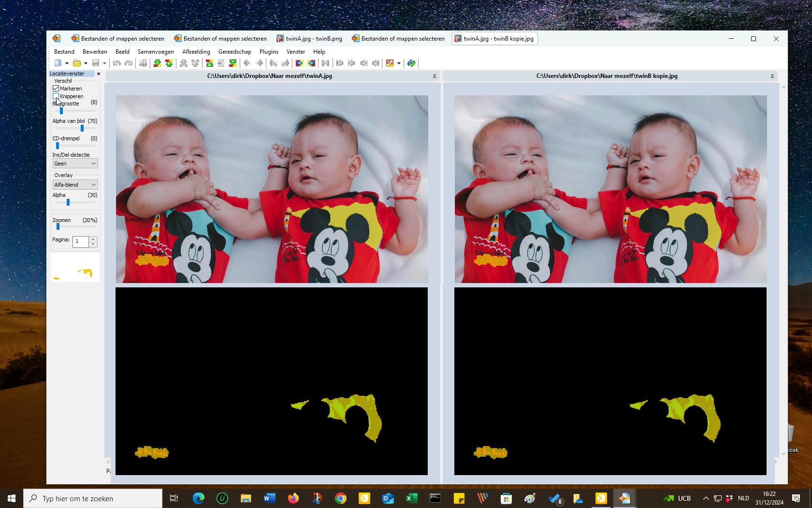Open Word from the taskbar
The width and height of the screenshot is (812, 508).
tap(270, 498)
